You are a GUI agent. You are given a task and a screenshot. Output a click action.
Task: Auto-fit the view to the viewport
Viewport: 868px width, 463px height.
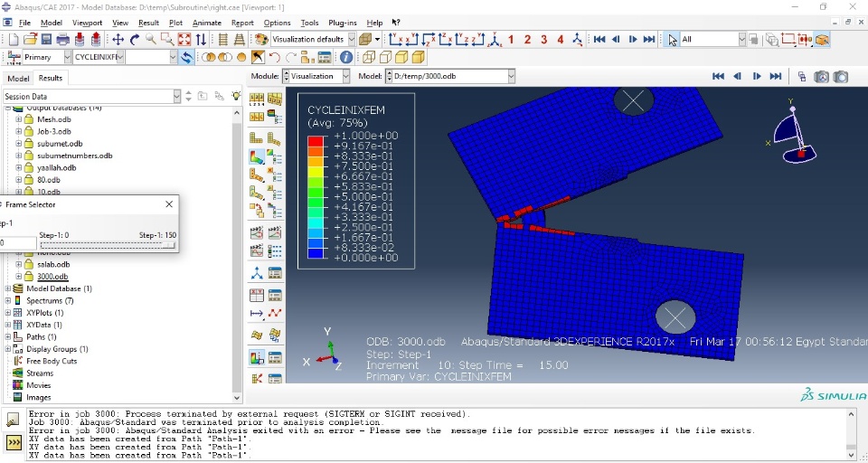184,39
